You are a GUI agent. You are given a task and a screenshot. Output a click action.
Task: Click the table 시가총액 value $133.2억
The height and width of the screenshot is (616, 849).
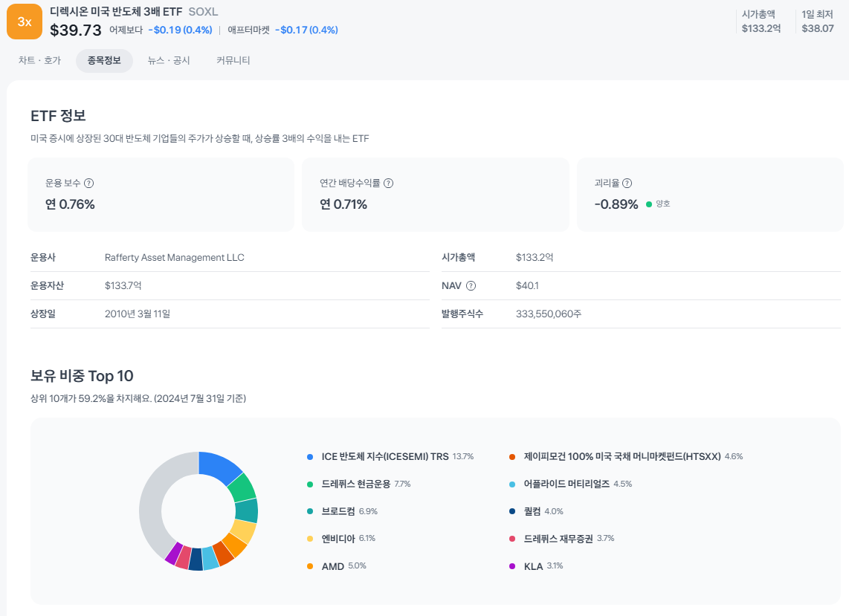point(535,258)
